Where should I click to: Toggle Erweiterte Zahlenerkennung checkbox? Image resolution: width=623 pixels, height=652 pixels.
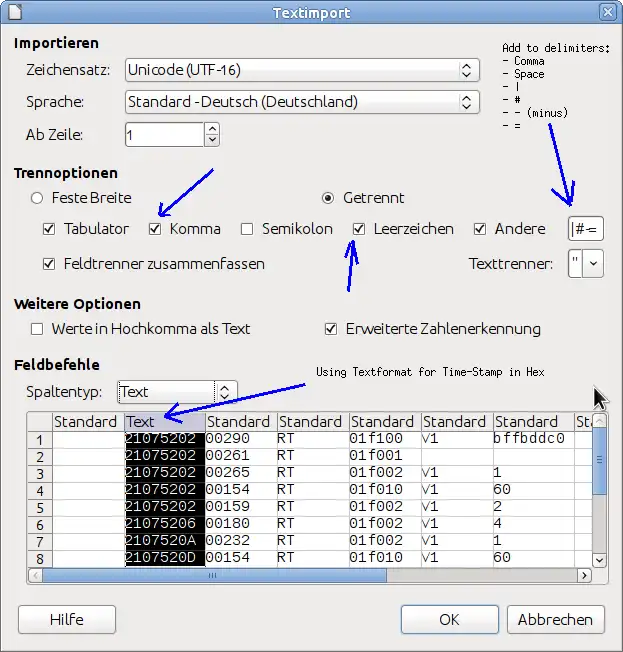[x=331, y=329]
